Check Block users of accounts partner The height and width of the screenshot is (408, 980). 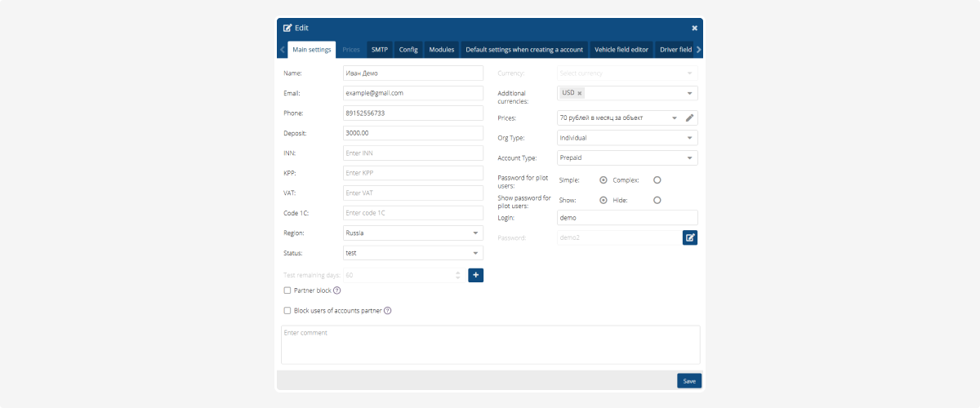tap(287, 311)
